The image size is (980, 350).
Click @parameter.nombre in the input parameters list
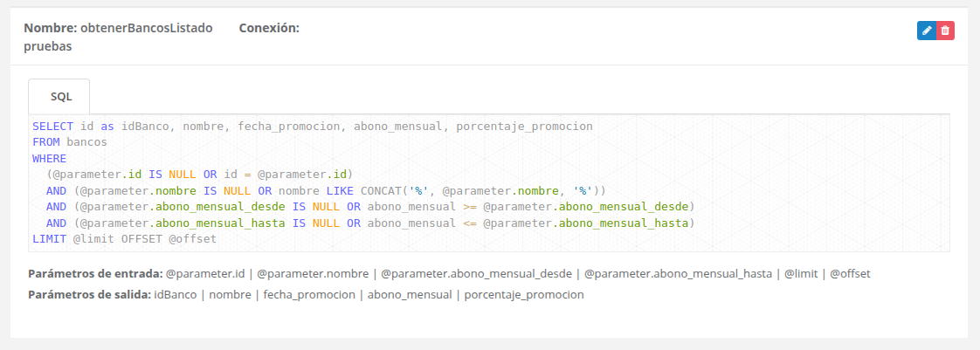click(314, 274)
